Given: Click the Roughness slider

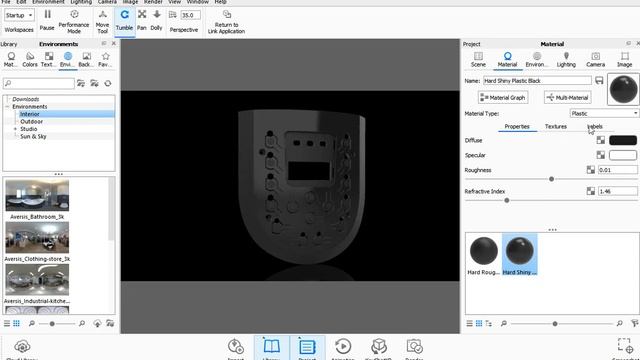Looking at the screenshot, I should 551,179.
